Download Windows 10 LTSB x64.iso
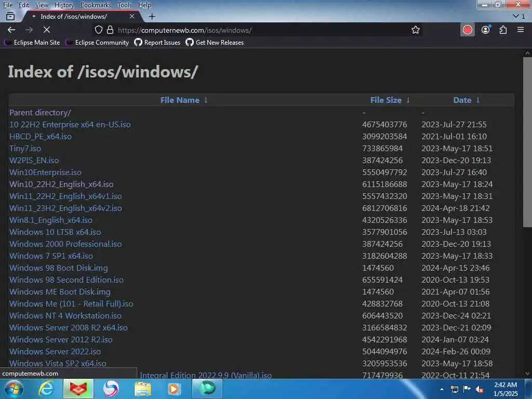 click(55, 232)
